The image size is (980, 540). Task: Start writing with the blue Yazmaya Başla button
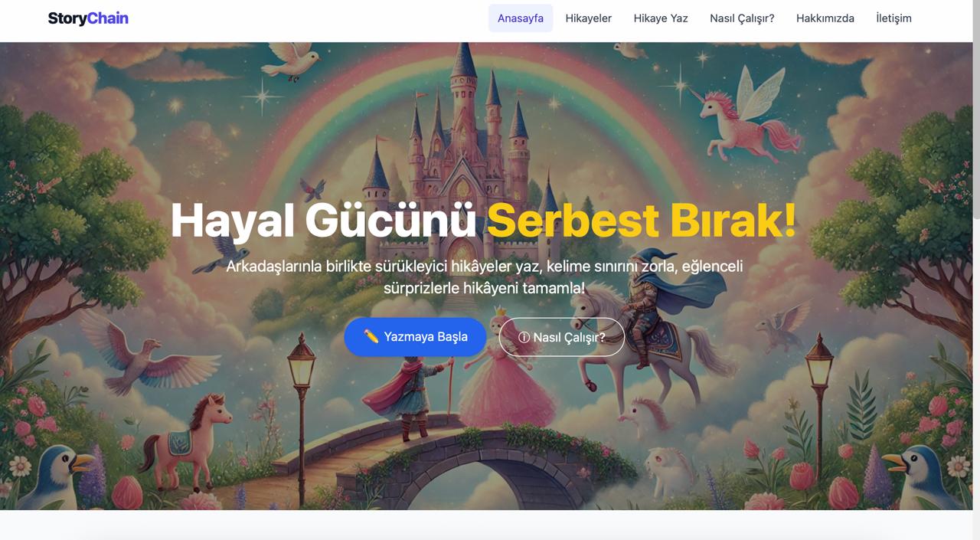415,337
